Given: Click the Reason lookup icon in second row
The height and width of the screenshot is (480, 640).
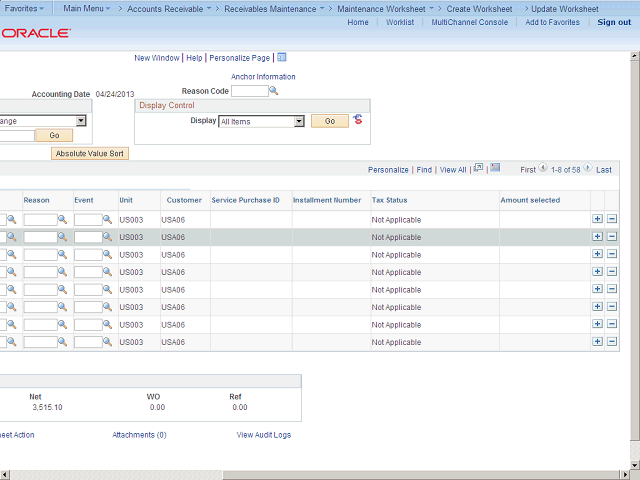Looking at the screenshot, I should tap(62, 237).
